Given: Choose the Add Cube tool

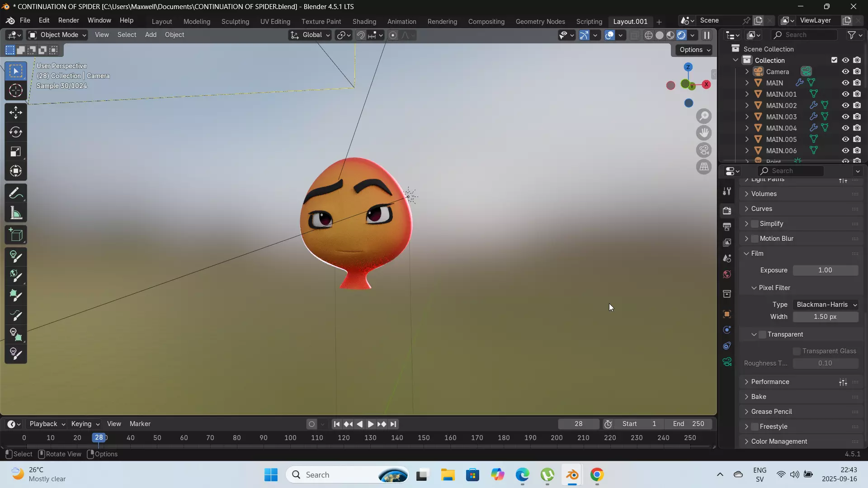Looking at the screenshot, I should [x=16, y=235].
